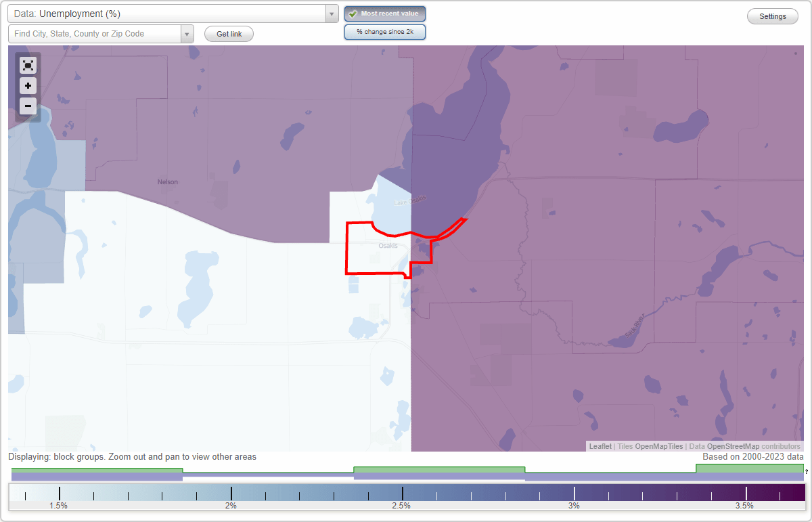The height and width of the screenshot is (522, 812).
Task: Click the full-extent crosshair icon above zoom controls
Action: [28, 65]
